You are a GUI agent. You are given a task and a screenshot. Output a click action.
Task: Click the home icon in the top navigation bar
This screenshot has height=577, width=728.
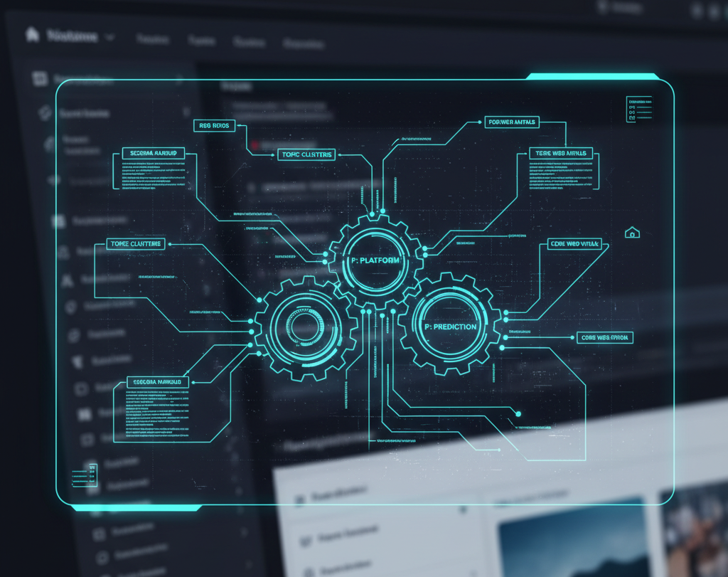(32, 35)
